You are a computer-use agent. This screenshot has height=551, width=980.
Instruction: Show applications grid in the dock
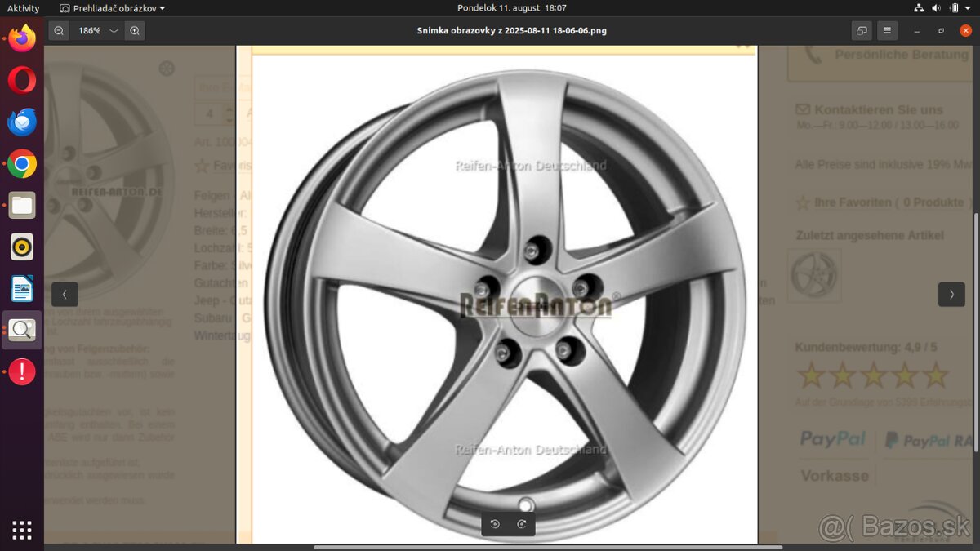click(22, 530)
